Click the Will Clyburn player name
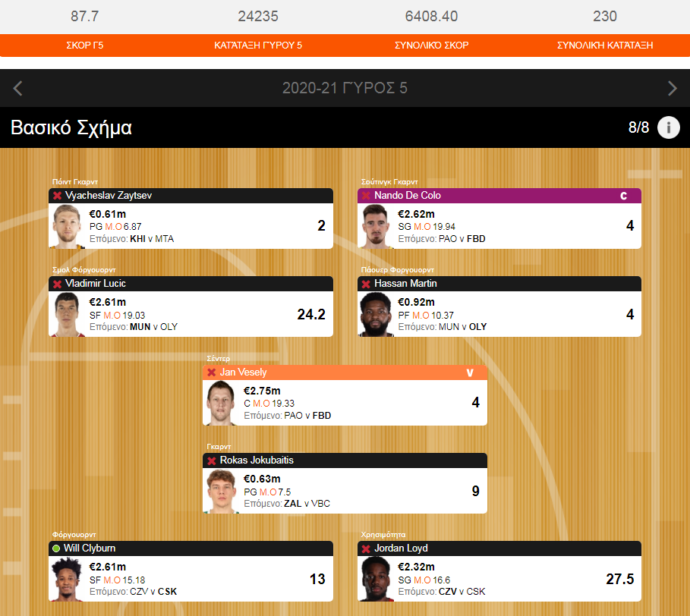 pos(90,548)
